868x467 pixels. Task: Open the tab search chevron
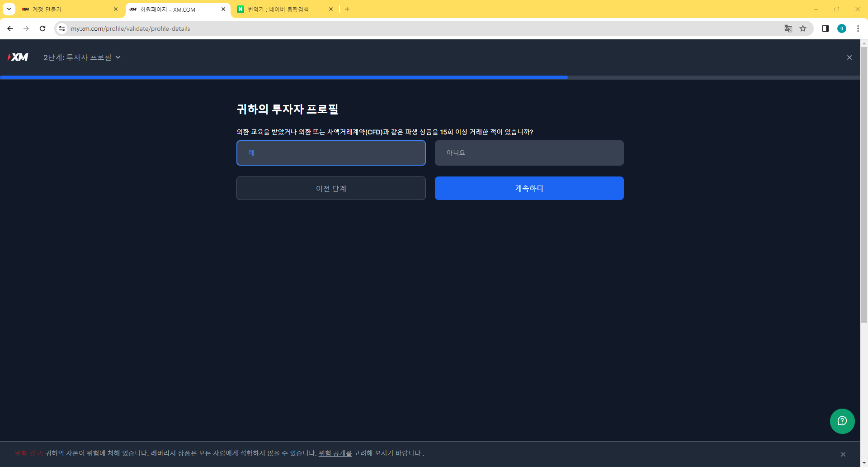8,9
